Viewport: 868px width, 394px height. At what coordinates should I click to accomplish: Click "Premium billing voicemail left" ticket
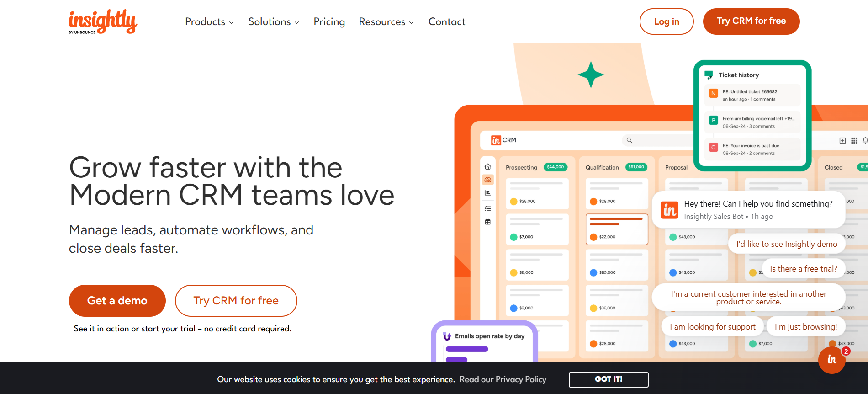coord(752,122)
